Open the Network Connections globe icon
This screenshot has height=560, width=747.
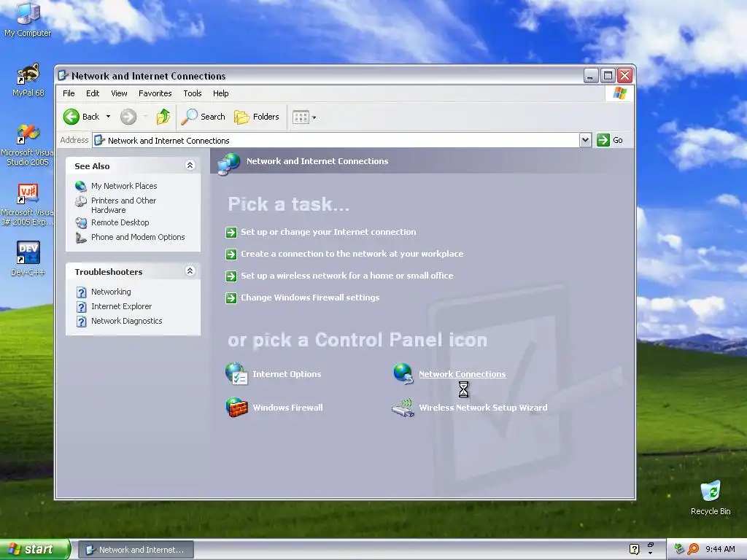[403, 374]
